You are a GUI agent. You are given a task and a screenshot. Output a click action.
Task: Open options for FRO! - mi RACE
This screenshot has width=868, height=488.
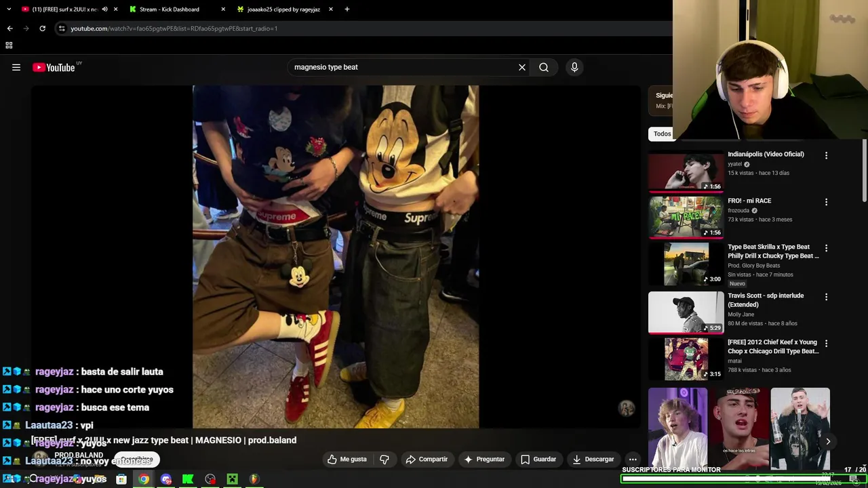pos(826,202)
